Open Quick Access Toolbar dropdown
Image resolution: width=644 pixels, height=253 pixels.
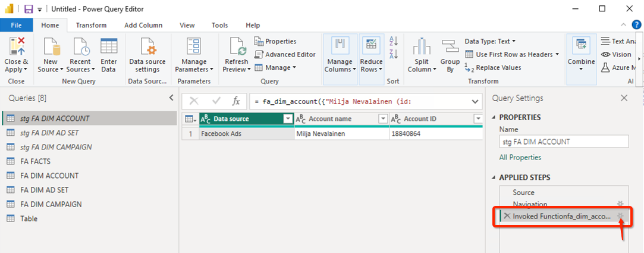pos(39,9)
